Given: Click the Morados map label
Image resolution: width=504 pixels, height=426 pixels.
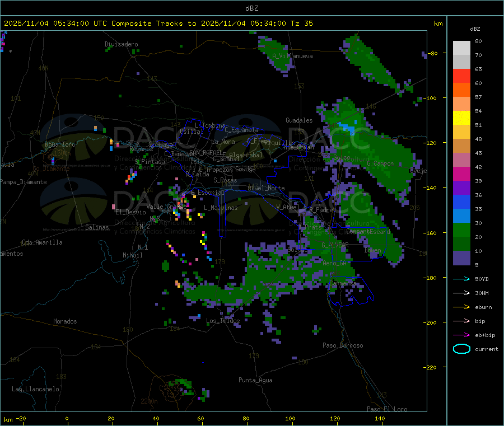Looking at the screenshot, I should tap(66, 321).
